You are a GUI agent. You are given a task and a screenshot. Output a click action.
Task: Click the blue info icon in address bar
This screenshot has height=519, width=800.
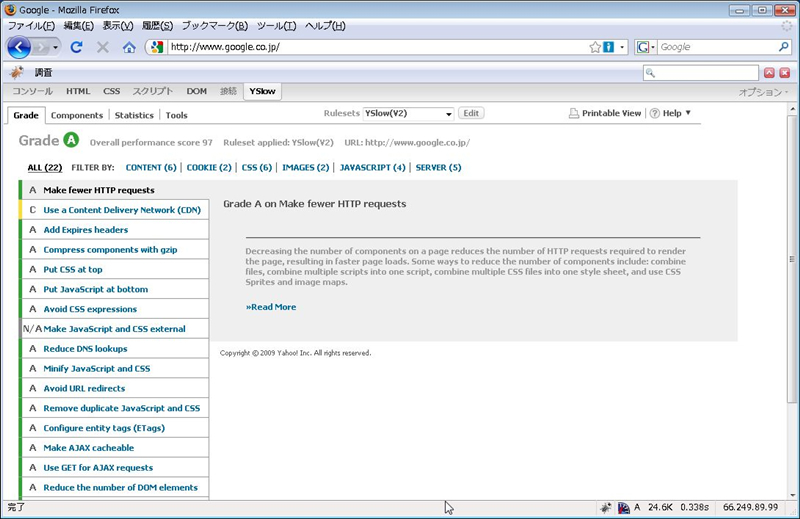pos(608,47)
